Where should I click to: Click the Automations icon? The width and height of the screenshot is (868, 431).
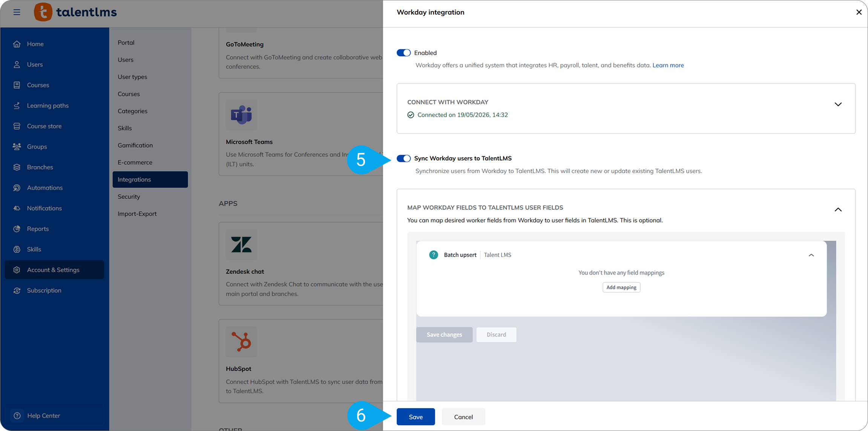(x=17, y=188)
